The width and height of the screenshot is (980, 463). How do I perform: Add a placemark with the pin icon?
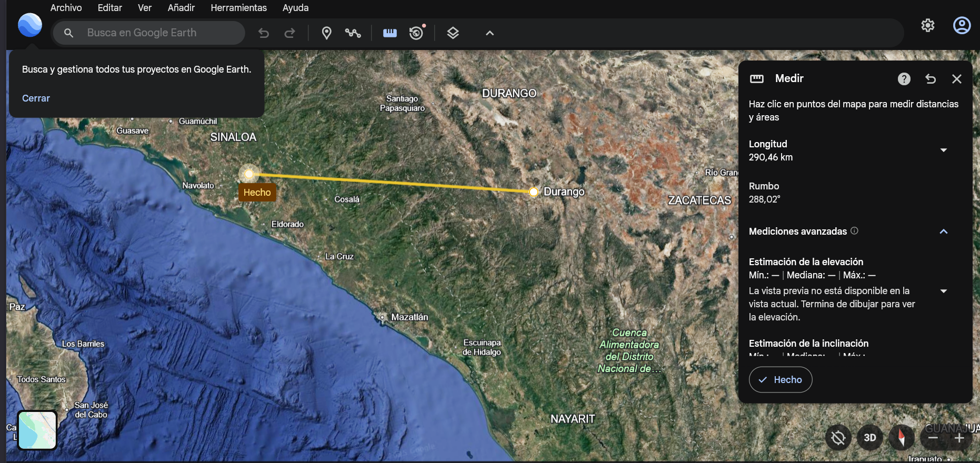click(x=327, y=33)
